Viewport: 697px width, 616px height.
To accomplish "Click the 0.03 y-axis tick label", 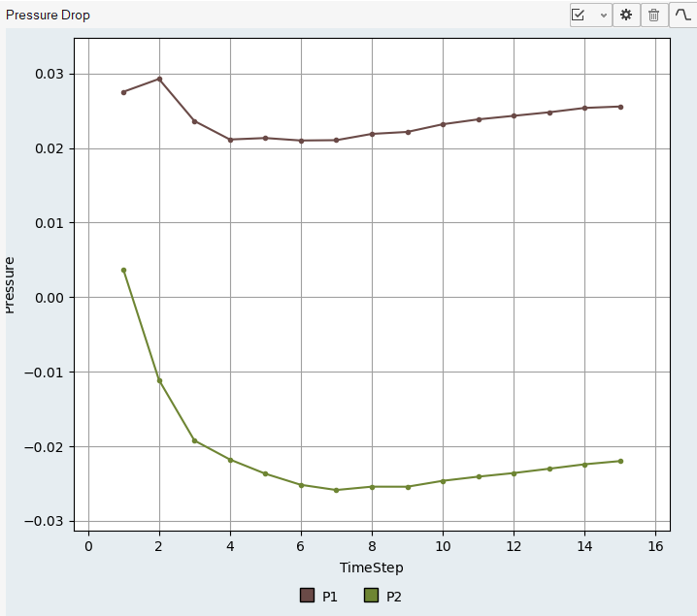I will 50,74.
